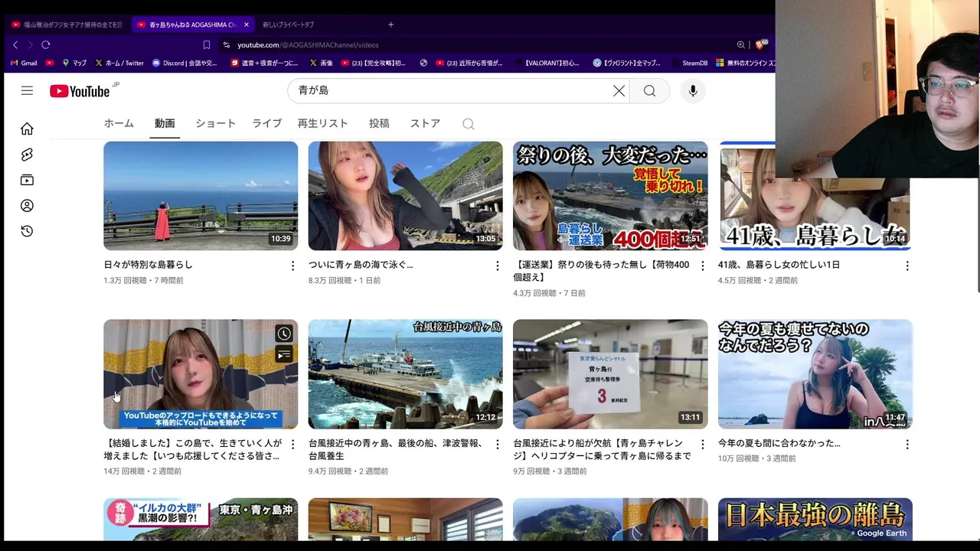Switch to the 新しいプライベートタブ browser tab
This screenshot has height=551, width=980.
coord(288,24)
